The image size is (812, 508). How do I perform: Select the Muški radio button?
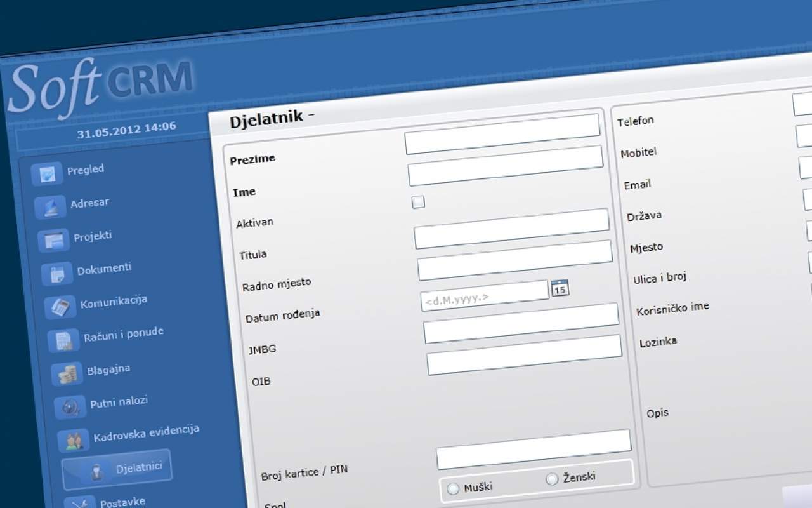(x=453, y=489)
